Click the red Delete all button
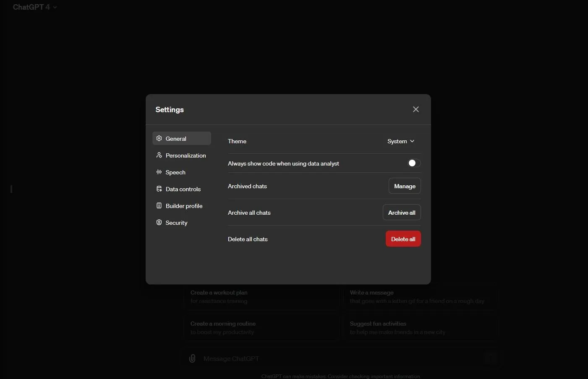 pyautogui.click(x=403, y=239)
